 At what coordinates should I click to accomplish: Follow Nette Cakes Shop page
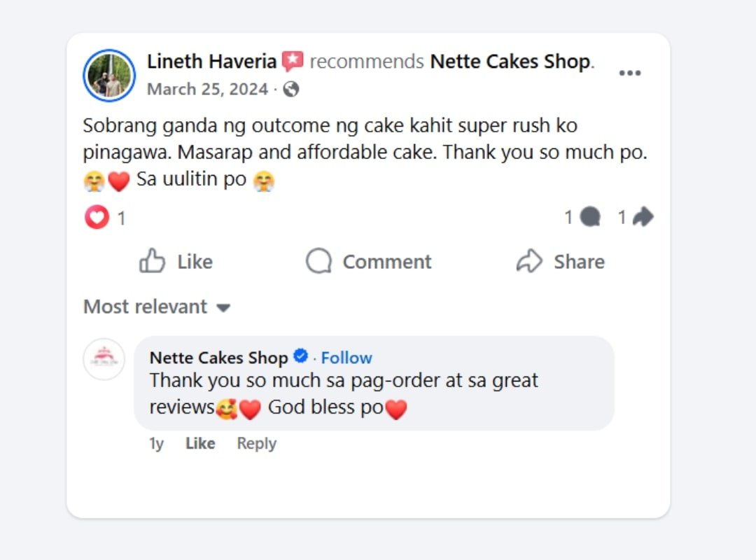[x=346, y=358]
